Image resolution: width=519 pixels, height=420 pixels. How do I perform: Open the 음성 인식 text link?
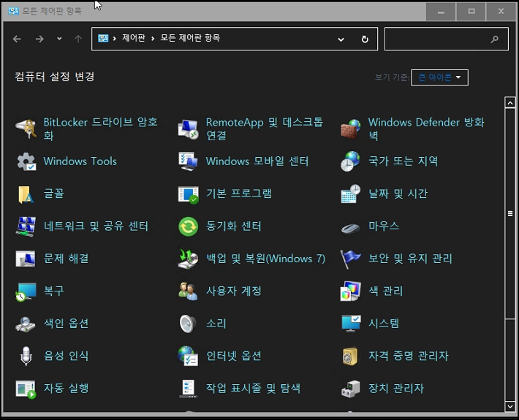tap(67, 356)
